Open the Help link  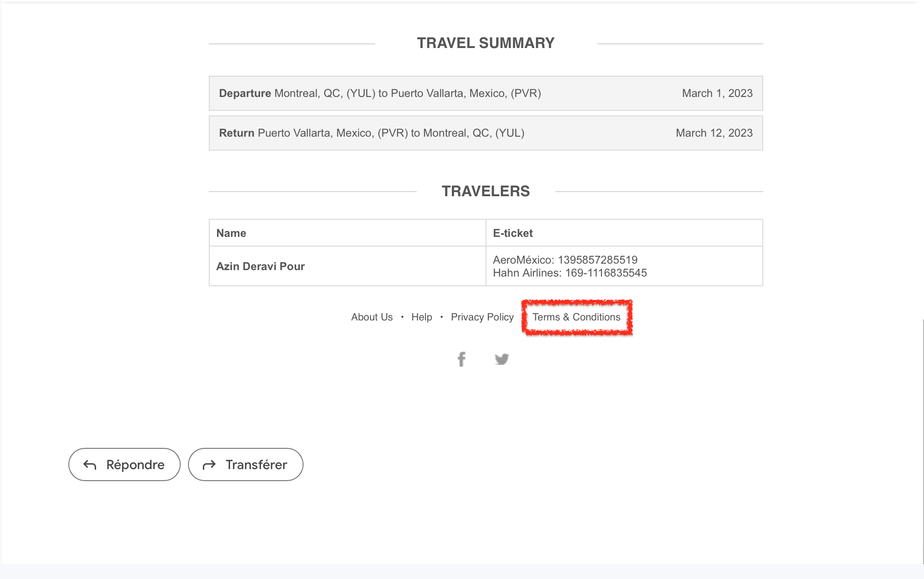[x=421, y=317]
